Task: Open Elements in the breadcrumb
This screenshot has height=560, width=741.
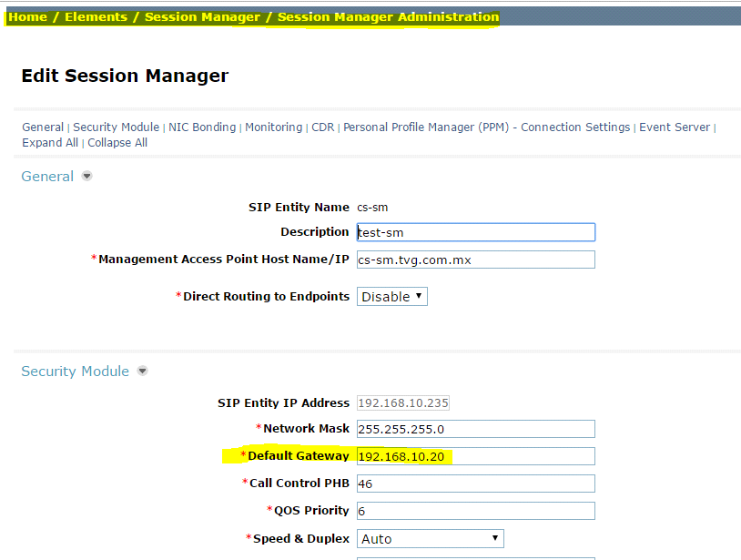Action: 96,17
